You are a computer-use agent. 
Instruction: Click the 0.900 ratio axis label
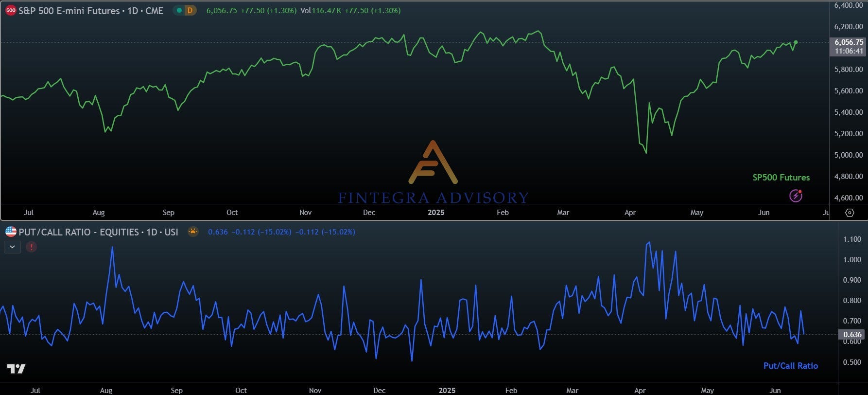point(852,280)
